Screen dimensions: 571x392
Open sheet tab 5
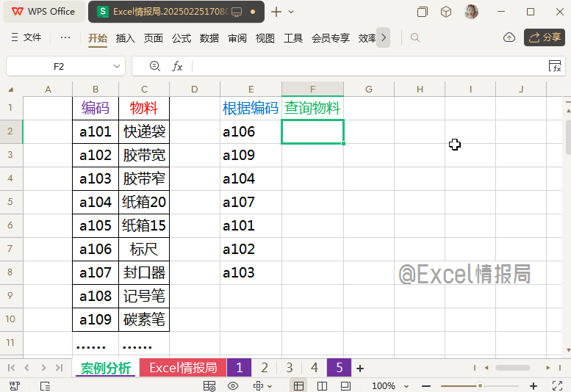coord(339,368)
